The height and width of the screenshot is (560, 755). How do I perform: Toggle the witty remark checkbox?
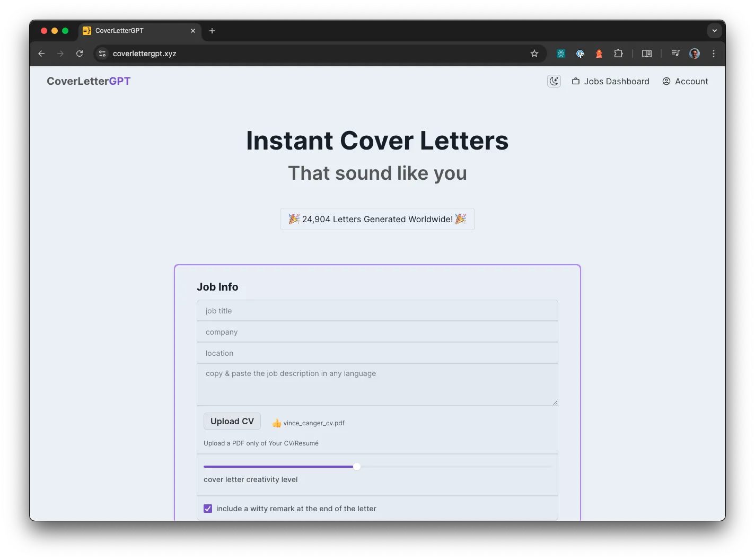point(207,508)
